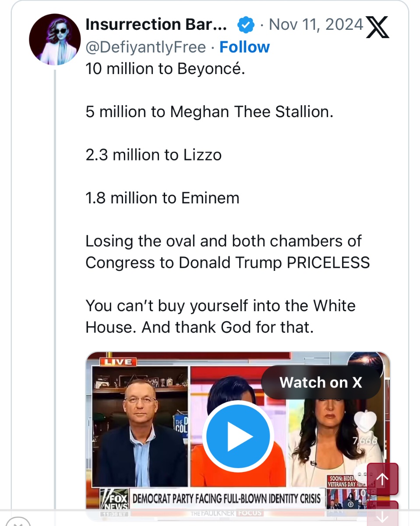Click the tweet text '10 million to Beyoncé.'
This screenshot has height=526, width=420.
point(165,69)
